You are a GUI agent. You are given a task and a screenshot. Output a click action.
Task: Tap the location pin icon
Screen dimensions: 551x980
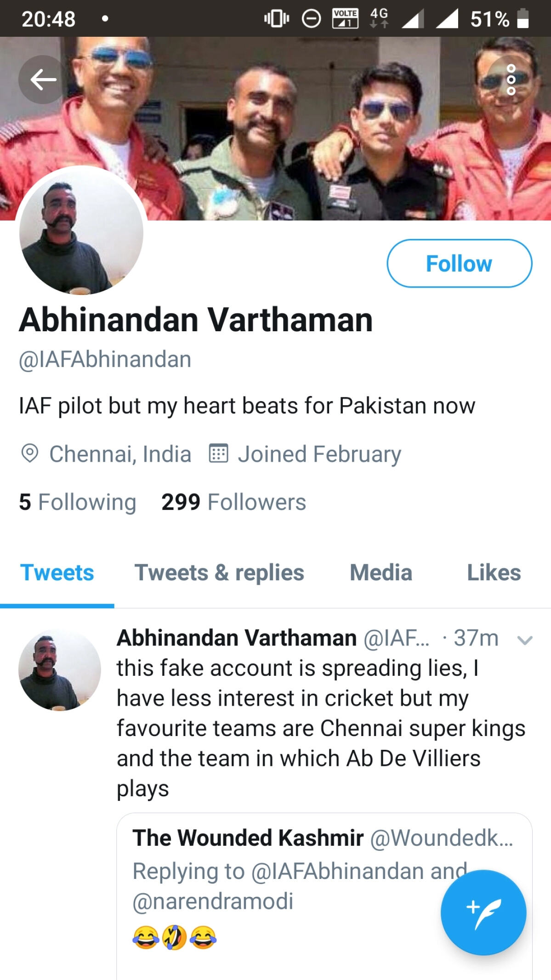click(30, 453)
